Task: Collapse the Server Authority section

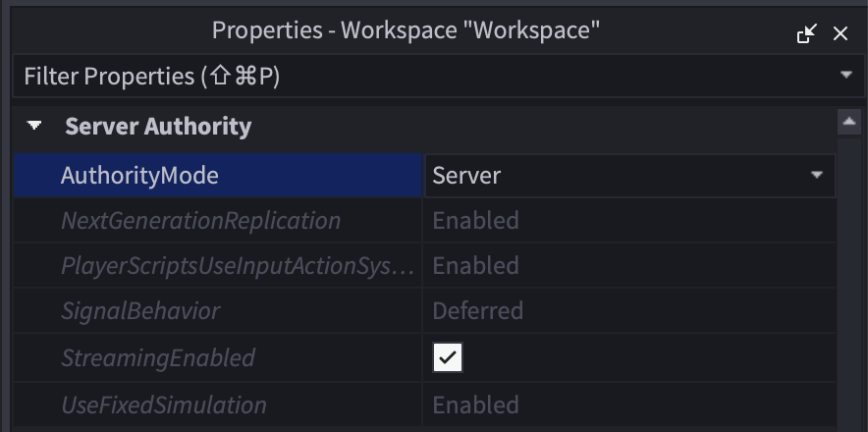Action: tap(34, 127)
